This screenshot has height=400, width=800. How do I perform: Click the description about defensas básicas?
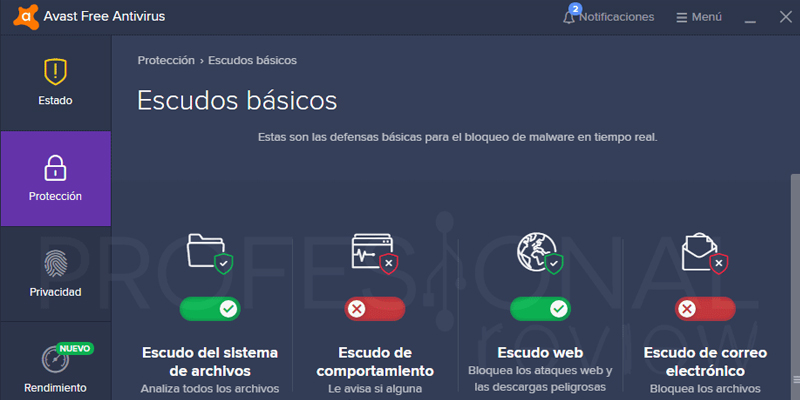(x=458, y=138)
